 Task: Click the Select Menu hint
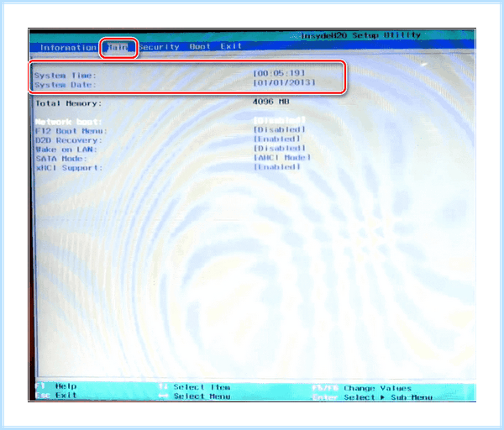pos(194,396)
